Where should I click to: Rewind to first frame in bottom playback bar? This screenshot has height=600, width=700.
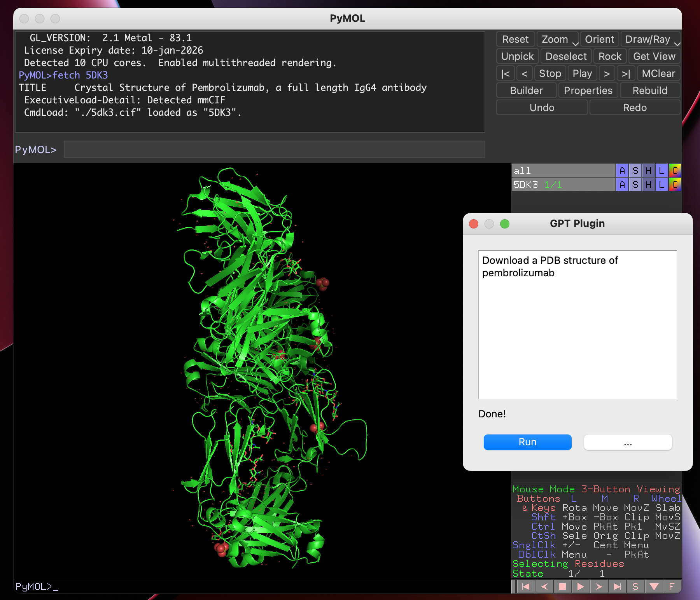coord(526,586)
